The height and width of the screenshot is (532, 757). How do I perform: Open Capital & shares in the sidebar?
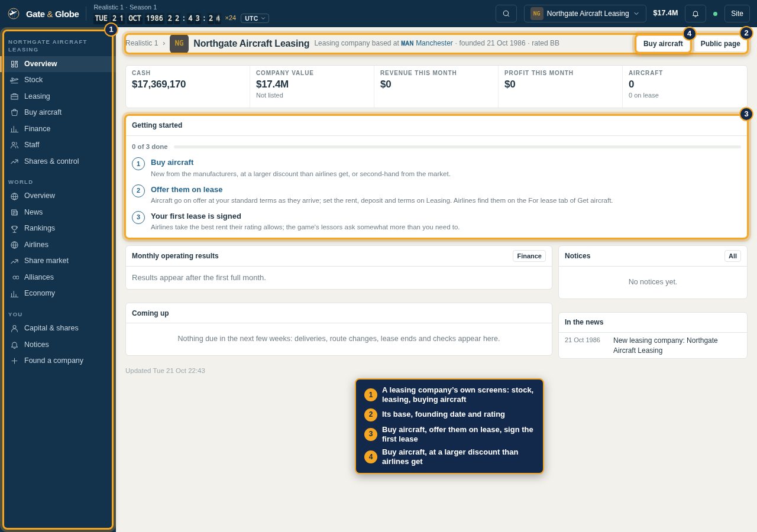(x=58, y=328)
